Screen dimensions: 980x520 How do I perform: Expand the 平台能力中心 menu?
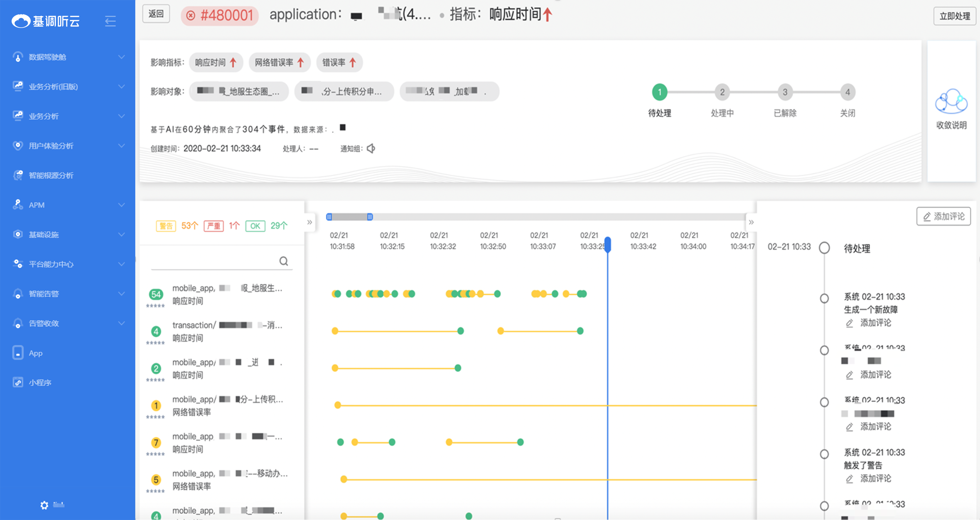click(x=51, y=264)
